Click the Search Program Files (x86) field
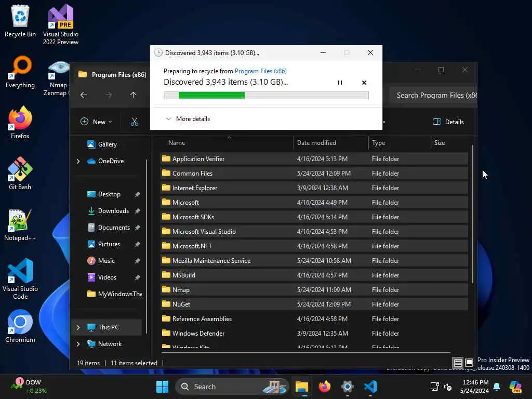 [x=433, y=96]
